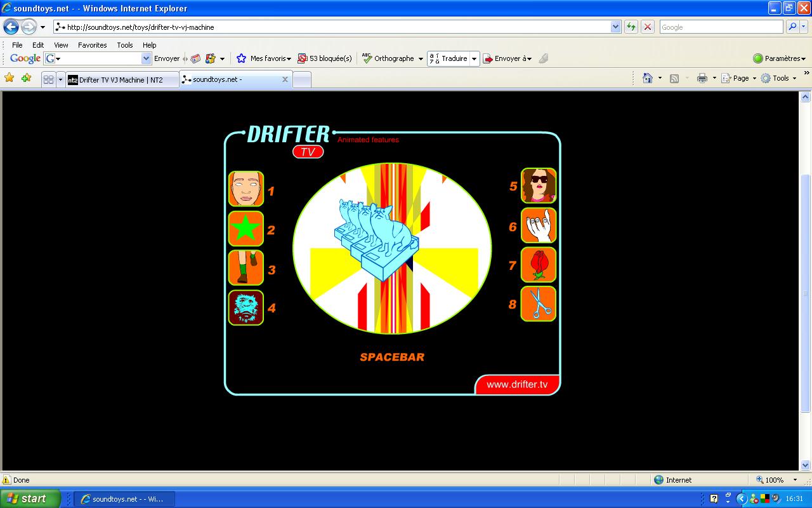The image size is (812, 508).
Task: Open the 100% zoom level control
Action: point(776,480)
